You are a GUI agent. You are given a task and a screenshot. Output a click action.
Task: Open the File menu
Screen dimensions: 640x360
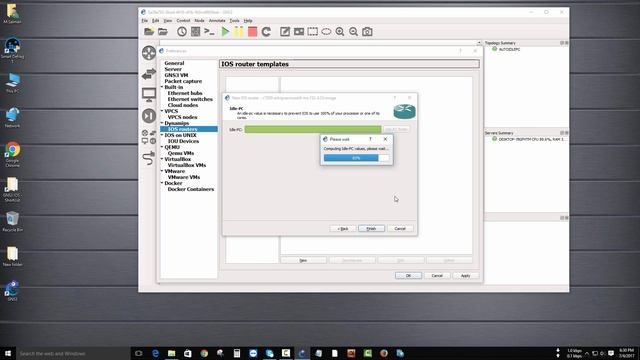(144, 20)
